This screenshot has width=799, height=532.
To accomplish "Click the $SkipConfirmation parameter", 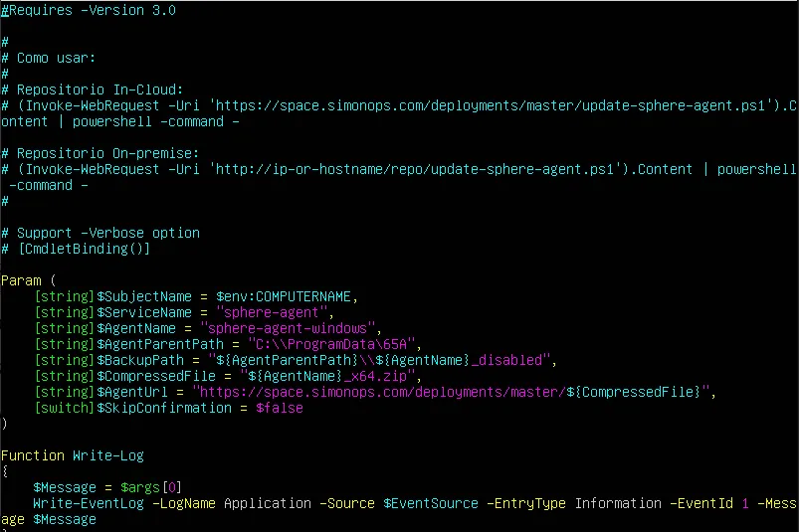I will (x=164, y=409).
